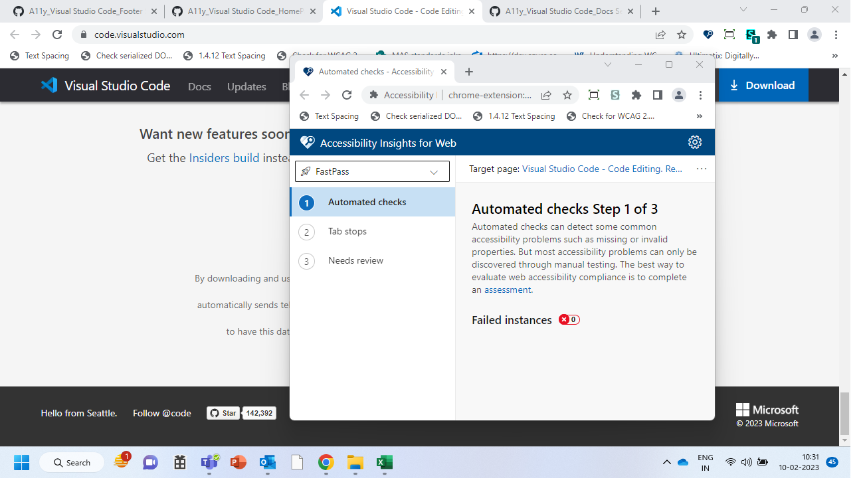
Task: Open the FastPass dropdown
Action: tap(371, 171)
